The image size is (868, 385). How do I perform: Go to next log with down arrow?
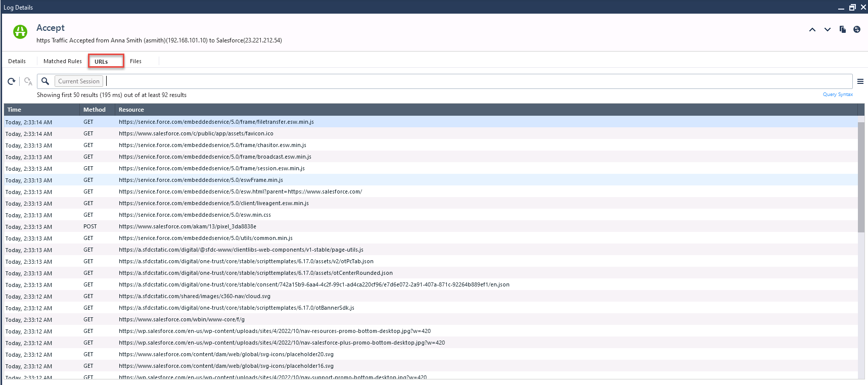click(x=827, y=29)
